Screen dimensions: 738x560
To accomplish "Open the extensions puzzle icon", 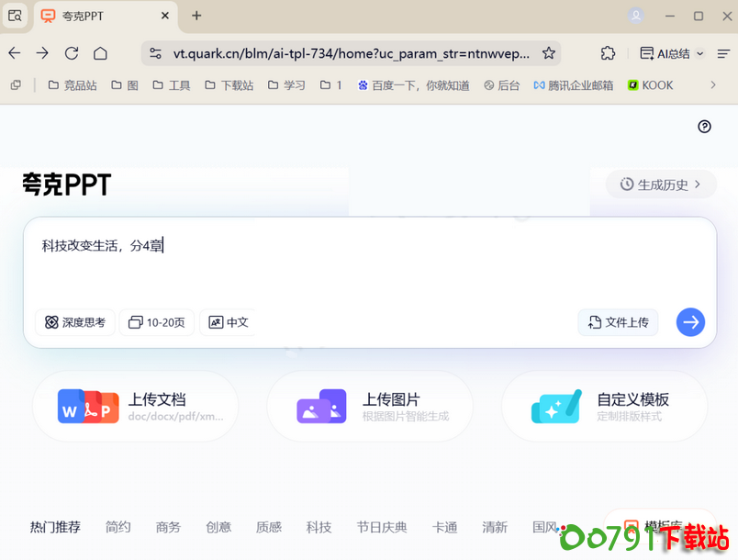I will 608,53.
